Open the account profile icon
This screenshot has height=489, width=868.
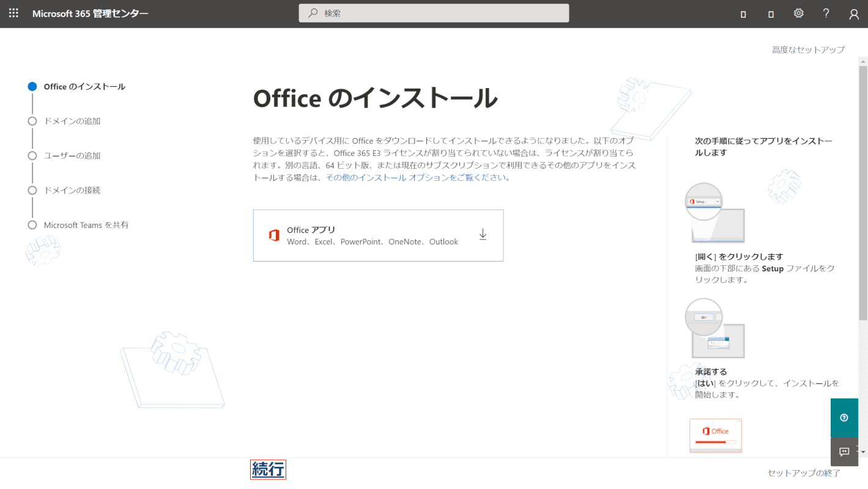pyautogui.click(x=854, y=14)
